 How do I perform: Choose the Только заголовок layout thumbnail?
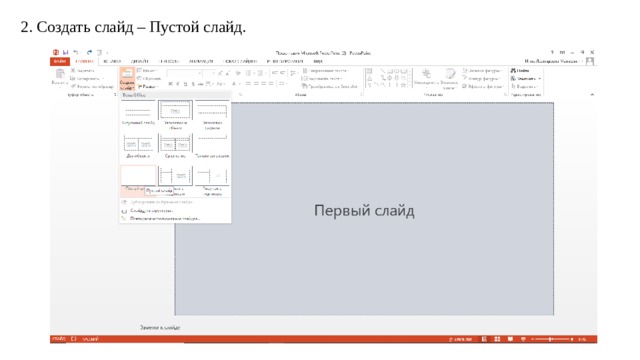(212, 146)
